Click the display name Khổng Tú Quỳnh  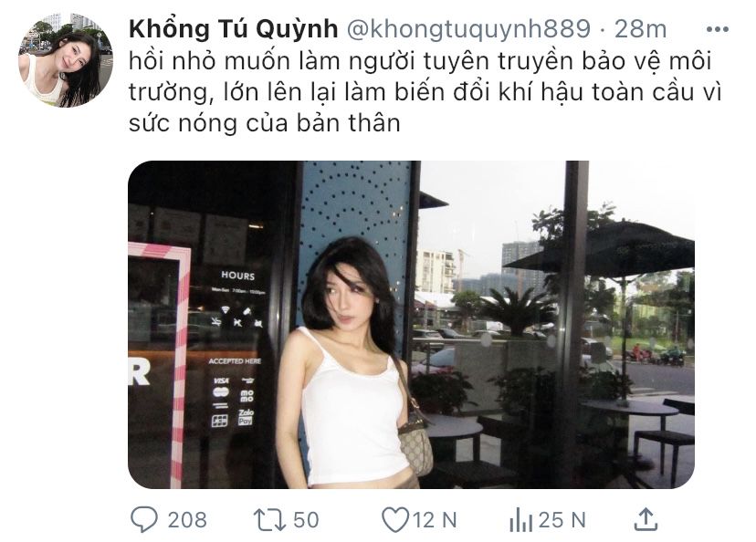tap(234, 29)
